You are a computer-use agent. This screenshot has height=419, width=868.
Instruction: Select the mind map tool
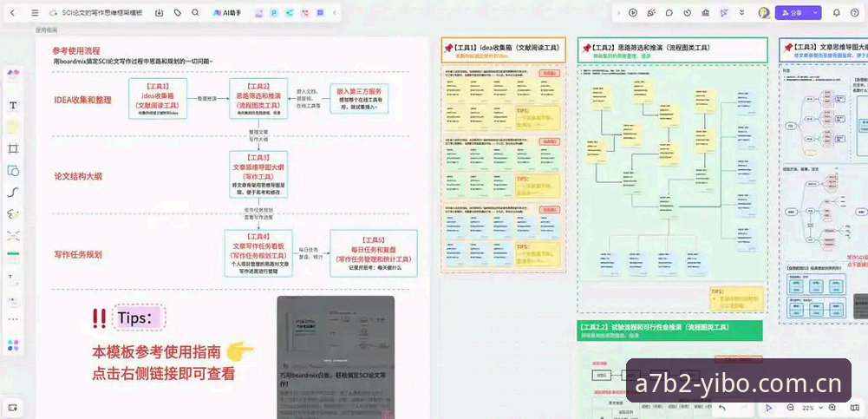pos(13,236)
